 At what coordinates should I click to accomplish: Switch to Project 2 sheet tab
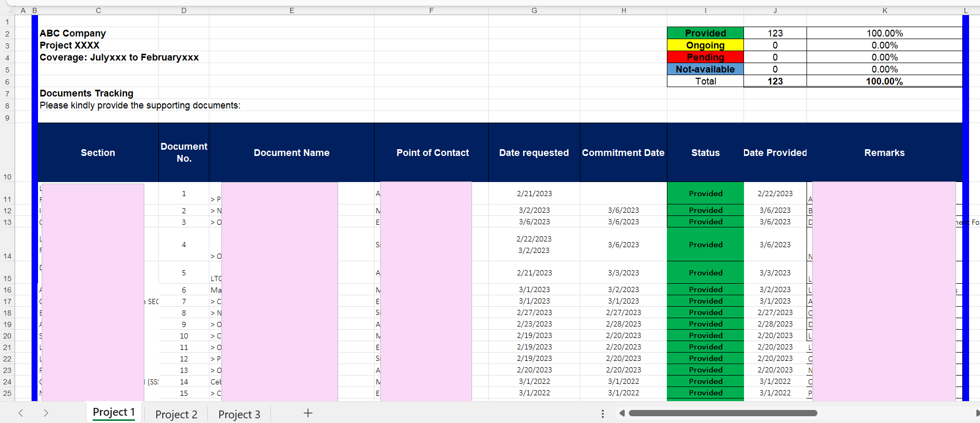coord(176,414)
